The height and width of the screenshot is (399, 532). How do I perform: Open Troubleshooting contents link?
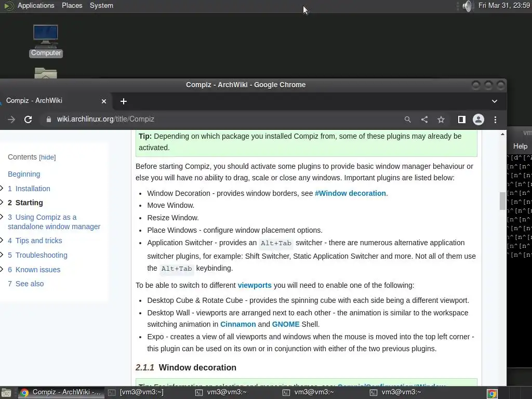coord(37,255)
